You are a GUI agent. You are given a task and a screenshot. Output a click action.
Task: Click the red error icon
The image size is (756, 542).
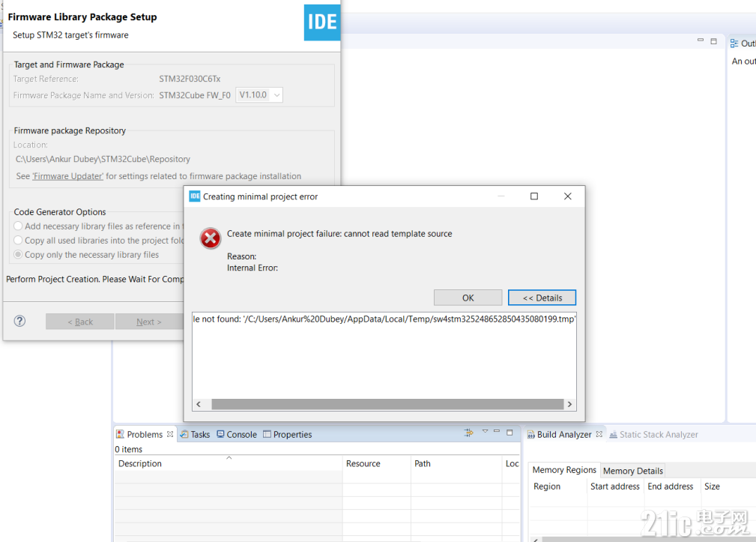tap(211, 238)
